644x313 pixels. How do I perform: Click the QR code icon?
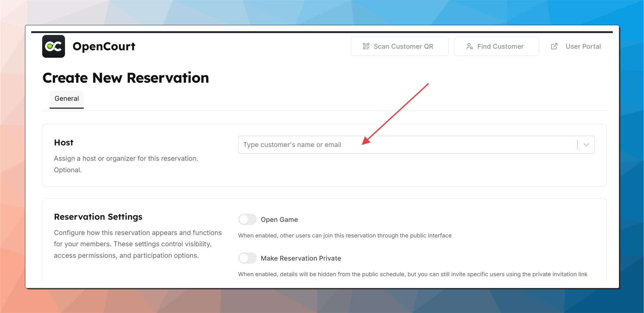366,46
